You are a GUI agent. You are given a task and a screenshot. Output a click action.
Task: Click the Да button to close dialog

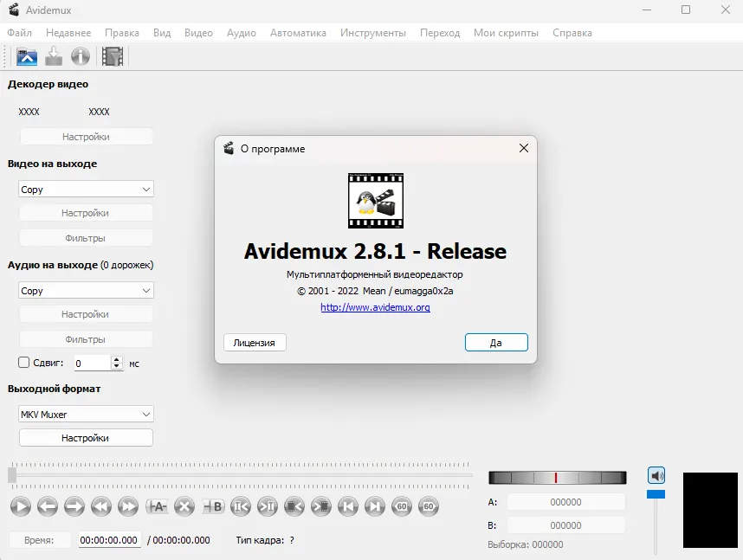tap(495, 343)
